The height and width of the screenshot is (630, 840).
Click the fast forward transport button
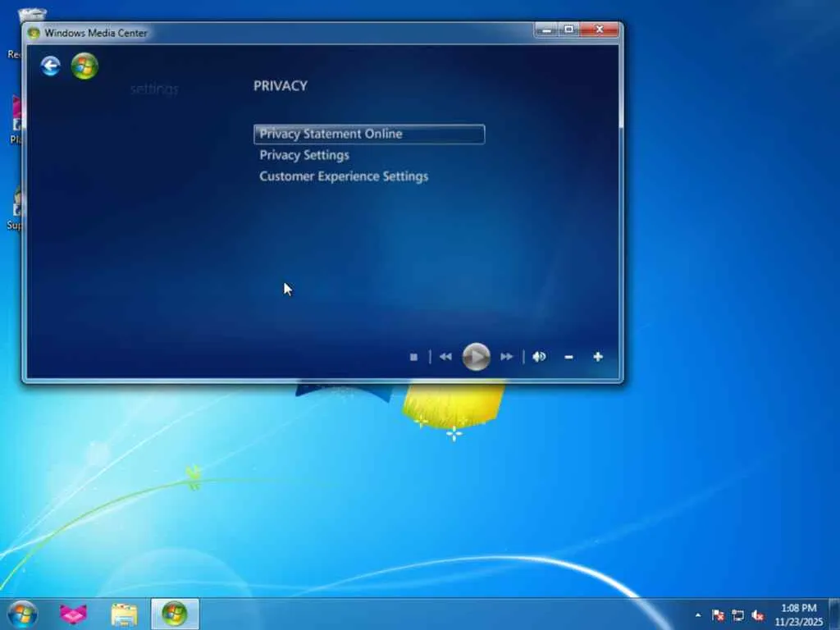pos(506,357)
